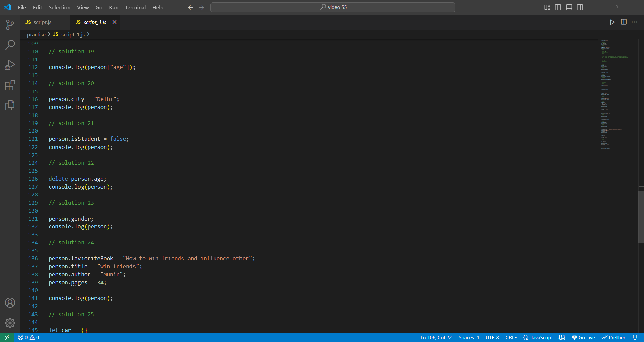The image size is (644, 342).
Task: Change file encoding UTF-8
Action: pos(492,338)
